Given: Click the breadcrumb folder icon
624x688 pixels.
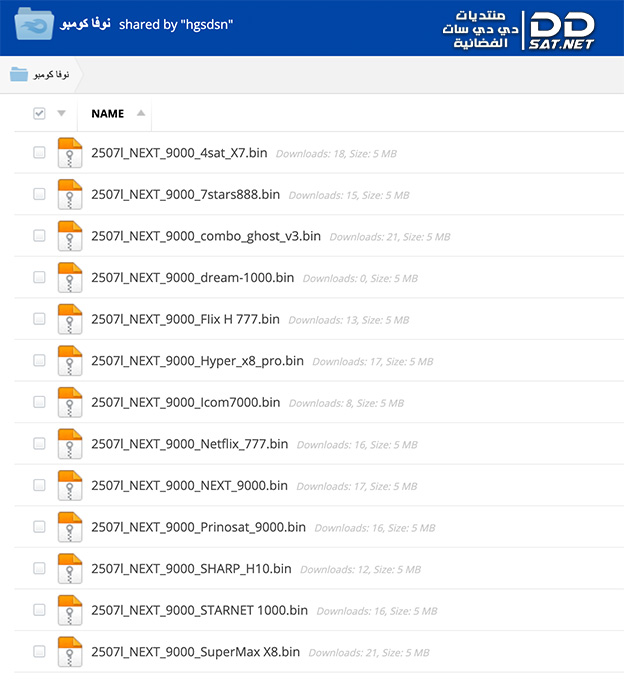Looking at the screenshot, I should click(19, 74).
